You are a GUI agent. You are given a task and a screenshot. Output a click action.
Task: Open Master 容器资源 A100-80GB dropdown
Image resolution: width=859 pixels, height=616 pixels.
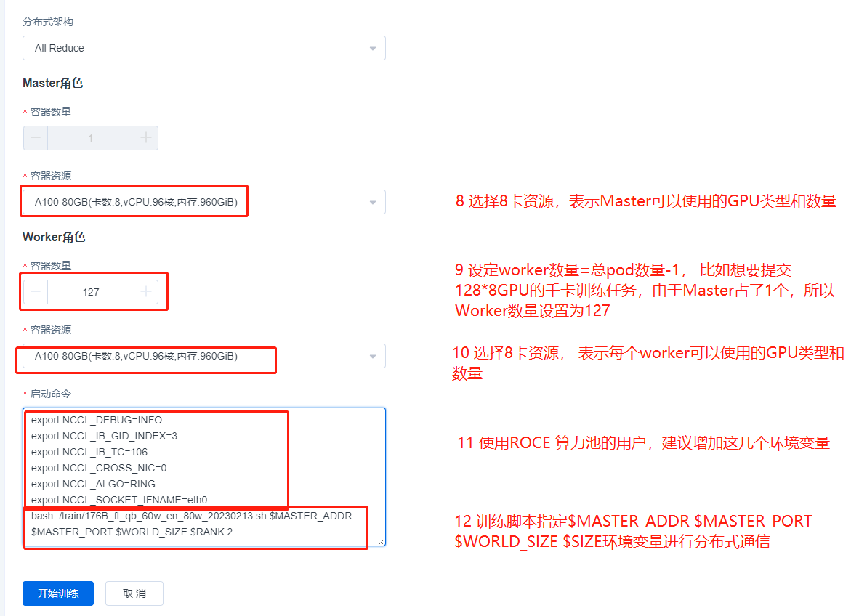[x=203, y=202]
